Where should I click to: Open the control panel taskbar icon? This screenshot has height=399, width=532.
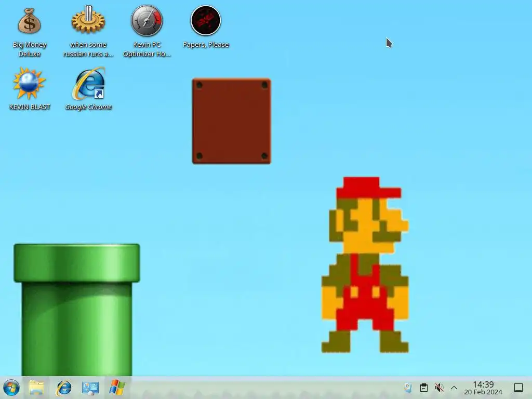coord(90,388)
